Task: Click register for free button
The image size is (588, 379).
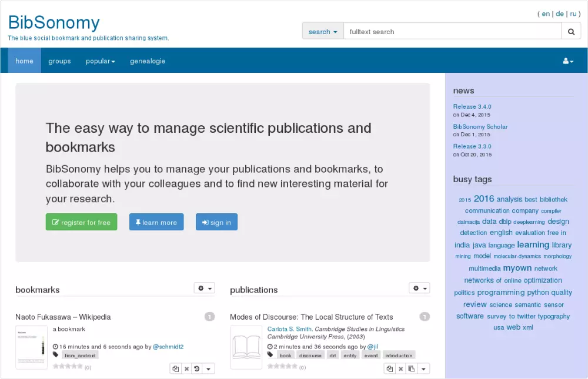Action: pyautogui.click(x=81, y=222)
